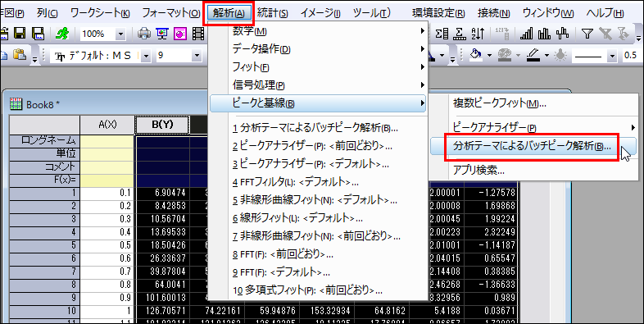Select ピークと基線(B) menu entry
Screen dimensions: 644x324
click(318, 103)
